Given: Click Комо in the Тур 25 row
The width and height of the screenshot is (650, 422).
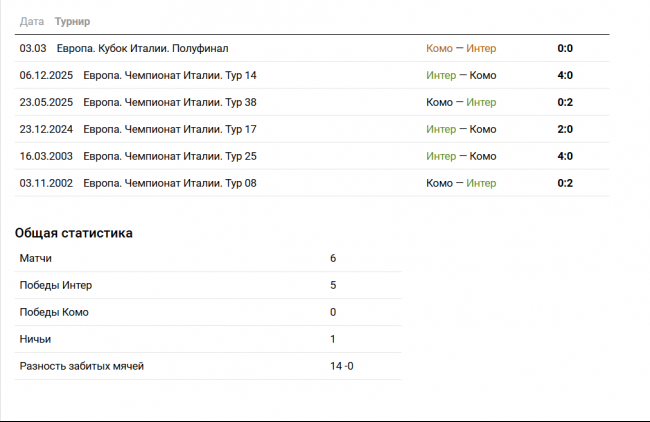Looking at the screenshot, I should (483, 156).
